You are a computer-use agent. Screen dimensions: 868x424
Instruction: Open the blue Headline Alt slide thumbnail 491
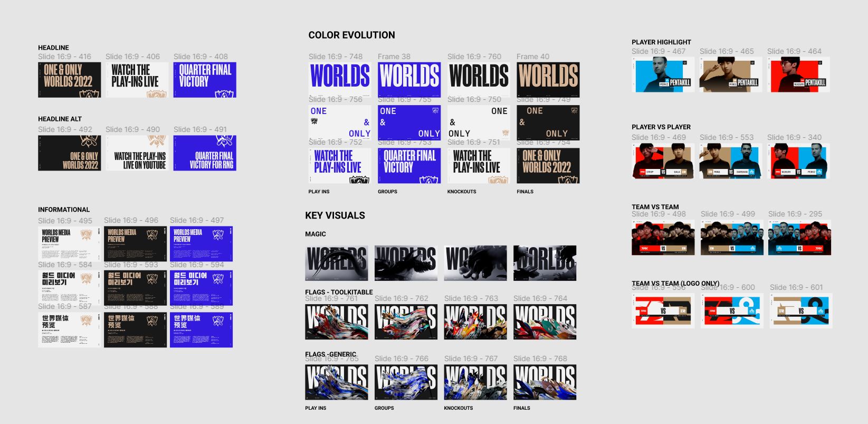pyautogui.click(x=205, y=153)
